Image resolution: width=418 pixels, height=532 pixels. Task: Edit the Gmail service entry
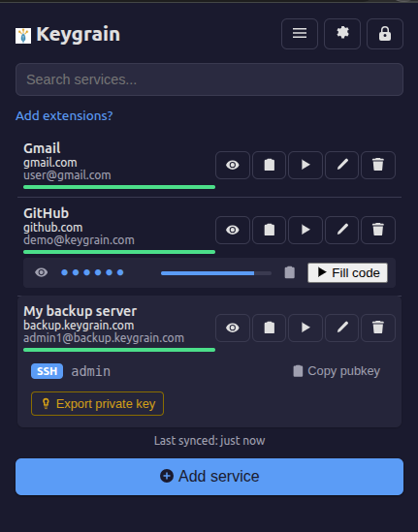[342, 166]
